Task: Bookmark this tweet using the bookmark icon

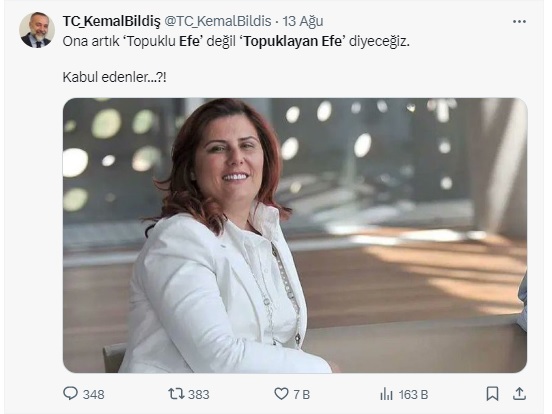Action: [x=492, y=394]
